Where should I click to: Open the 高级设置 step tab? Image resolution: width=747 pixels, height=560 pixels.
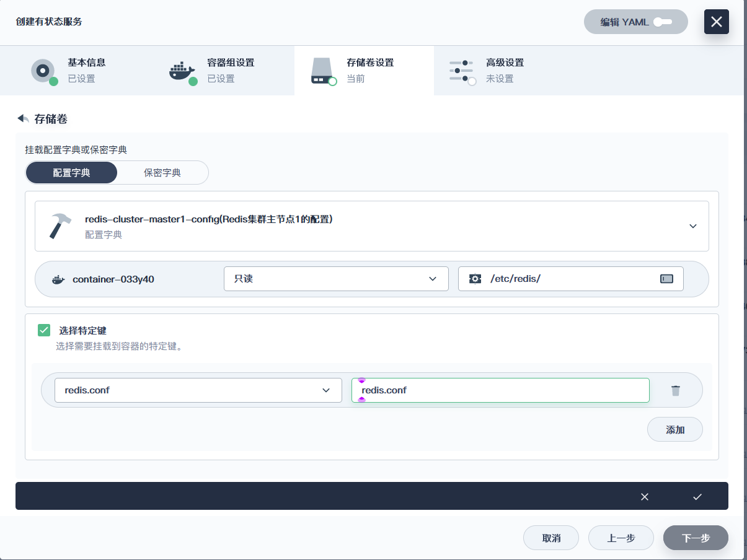point(503,71)
